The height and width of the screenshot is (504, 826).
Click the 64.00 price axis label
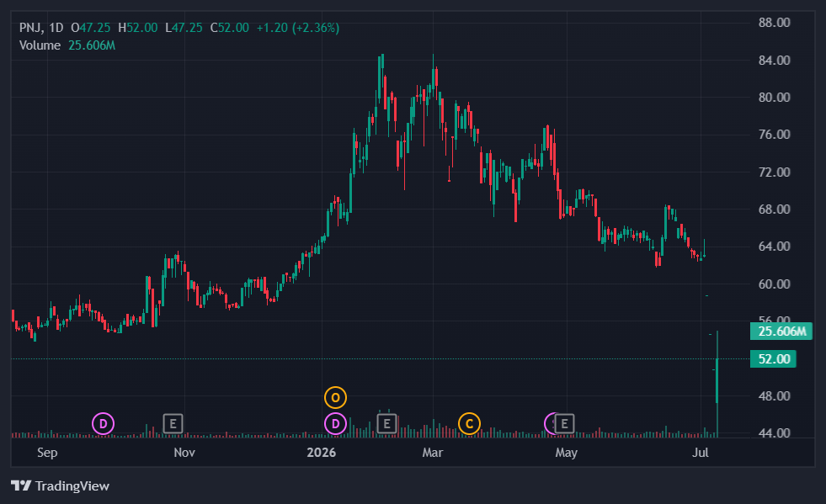[x=775, y=247]
